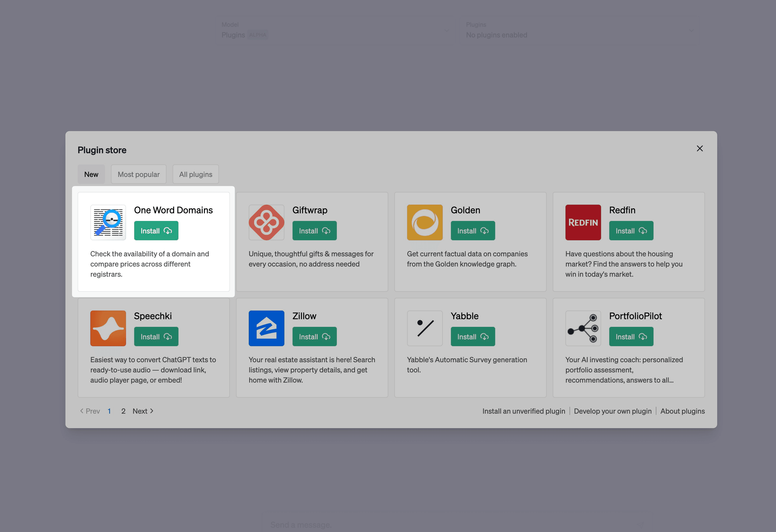Click the One Word Domains plugin icon
776x532 pixels.
(108, 222)
